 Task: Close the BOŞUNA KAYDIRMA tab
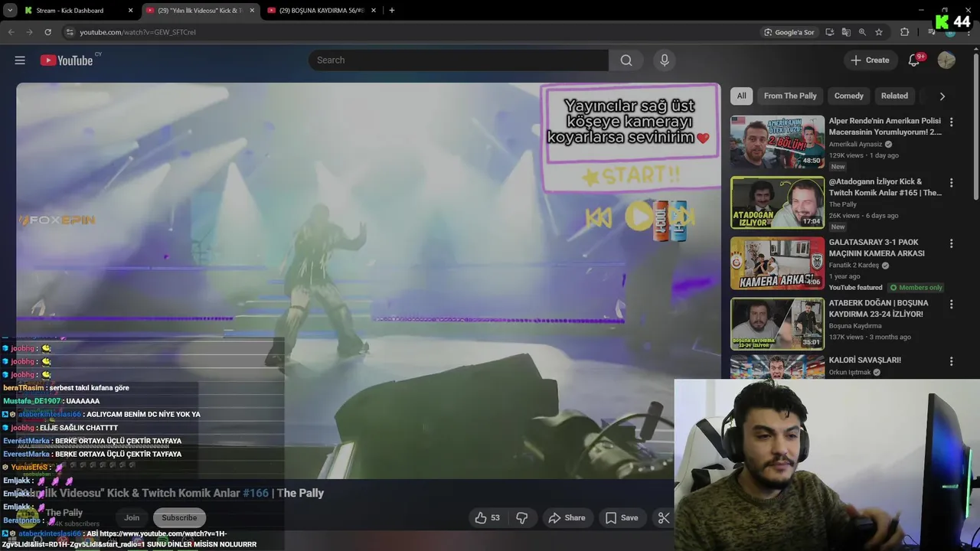tap(374, 11)
